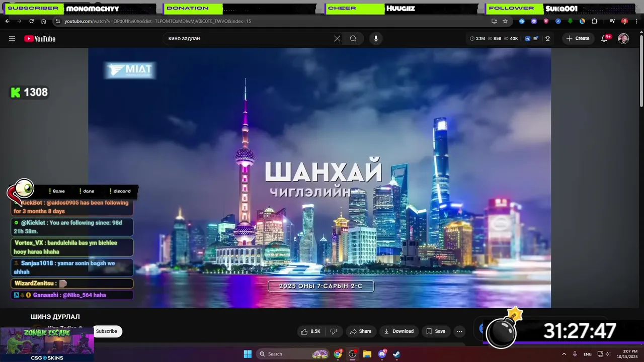Save the video to a playlist
644x362 pixels.
point(436,331)
